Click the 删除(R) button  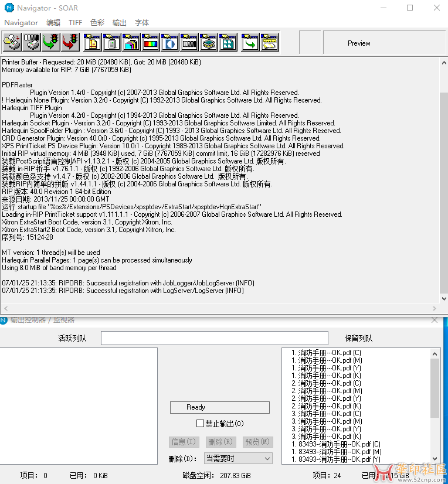tap(220, 442)
